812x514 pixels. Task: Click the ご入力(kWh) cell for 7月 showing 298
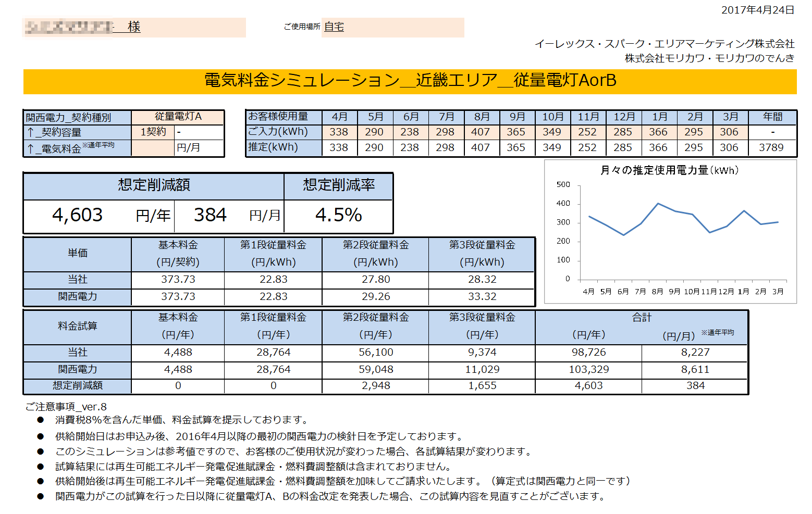pyautogui.click(x=445, y=132)
